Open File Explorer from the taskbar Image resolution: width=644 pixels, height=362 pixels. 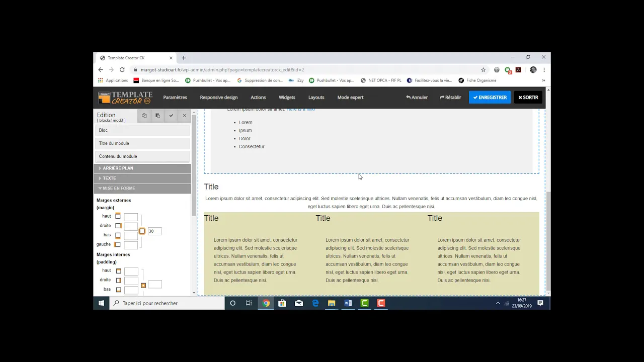point(332,303)
